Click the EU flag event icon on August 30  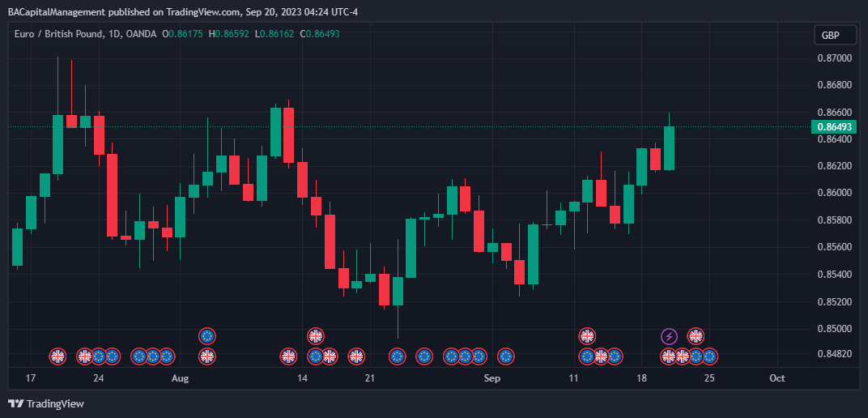pyautogui.click(x=465, y=356)
